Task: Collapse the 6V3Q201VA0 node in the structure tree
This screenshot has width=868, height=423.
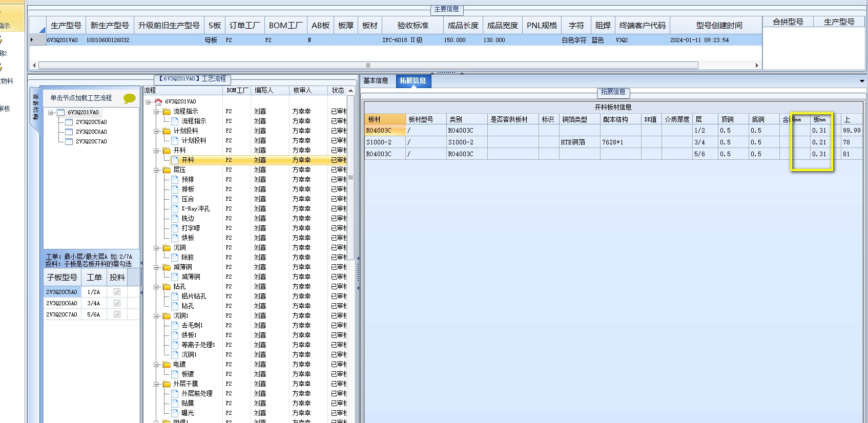Action: [x=51, y=113]
